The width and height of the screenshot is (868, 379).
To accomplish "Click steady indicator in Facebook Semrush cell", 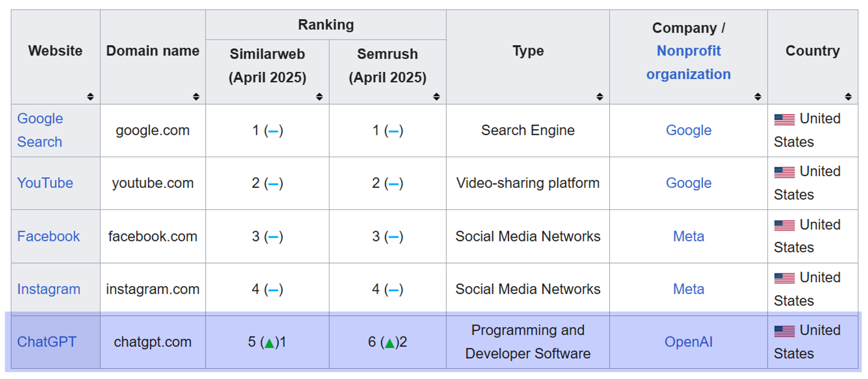I will [393, 237].
